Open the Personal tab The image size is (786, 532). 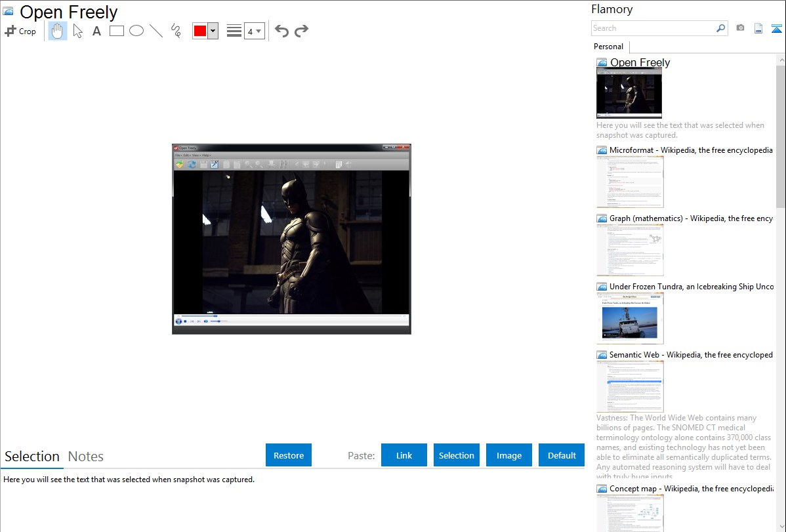[x=608, y=47]
